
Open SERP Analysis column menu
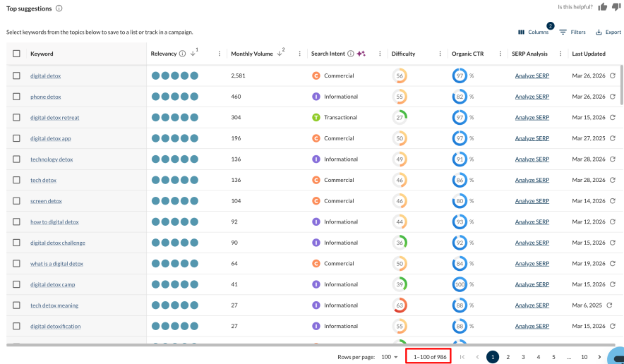click(560, 54)
